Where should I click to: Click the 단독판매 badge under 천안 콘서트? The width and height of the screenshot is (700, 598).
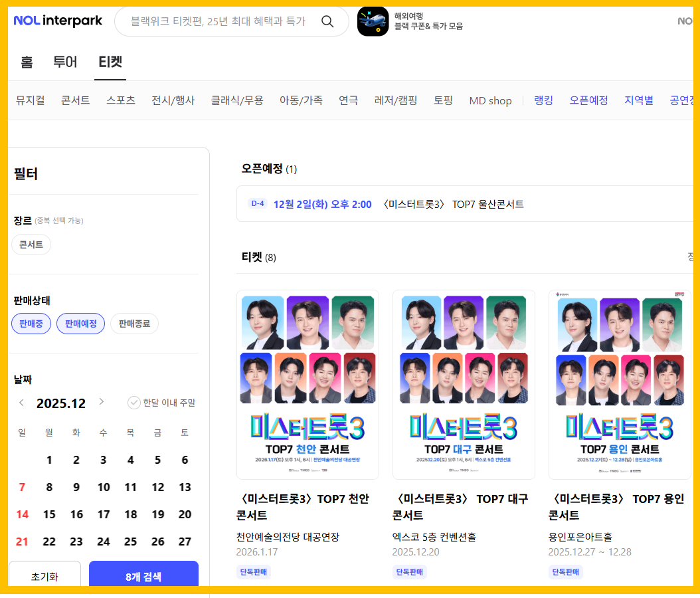pyautogui.click(x=254, y=571)
